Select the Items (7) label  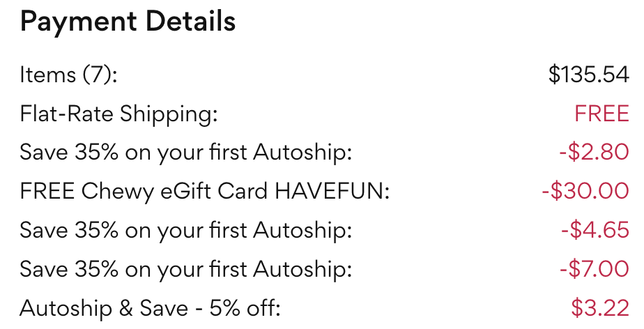click(68, 75)
